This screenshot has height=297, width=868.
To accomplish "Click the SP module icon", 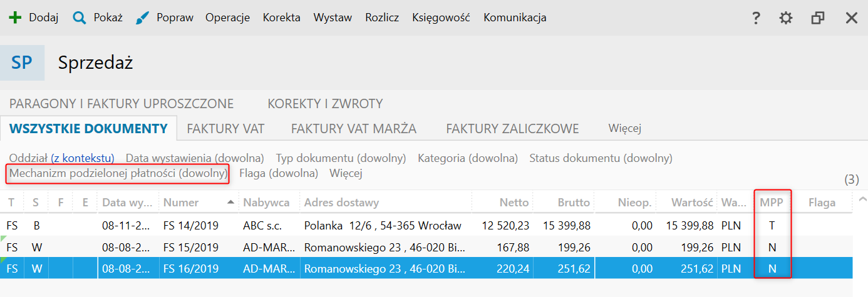I will (23, 63).
